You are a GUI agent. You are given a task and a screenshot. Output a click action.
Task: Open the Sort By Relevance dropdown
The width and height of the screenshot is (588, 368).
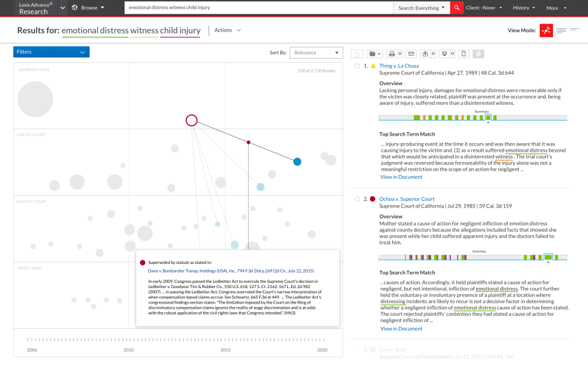click(316, 52)
